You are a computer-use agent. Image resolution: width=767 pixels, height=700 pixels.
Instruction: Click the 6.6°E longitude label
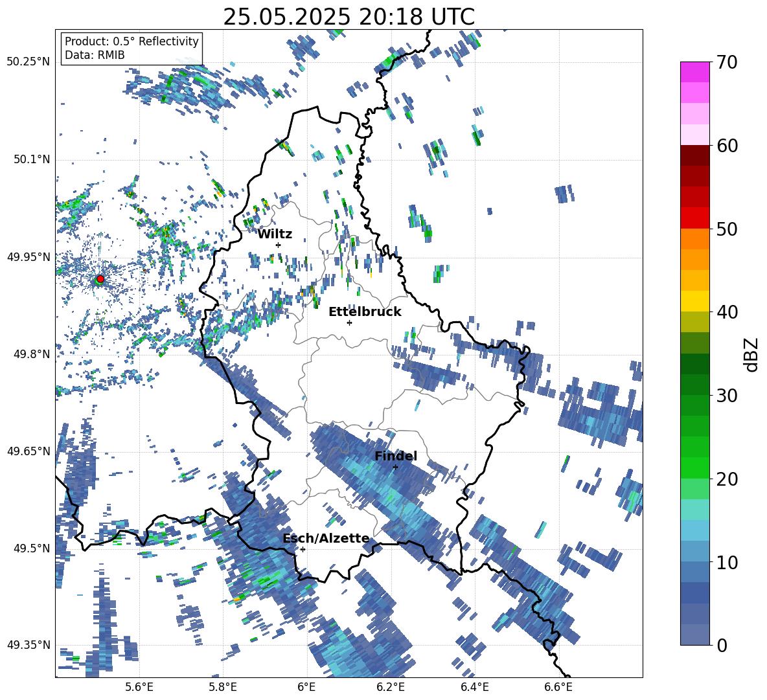pos(558,687)
